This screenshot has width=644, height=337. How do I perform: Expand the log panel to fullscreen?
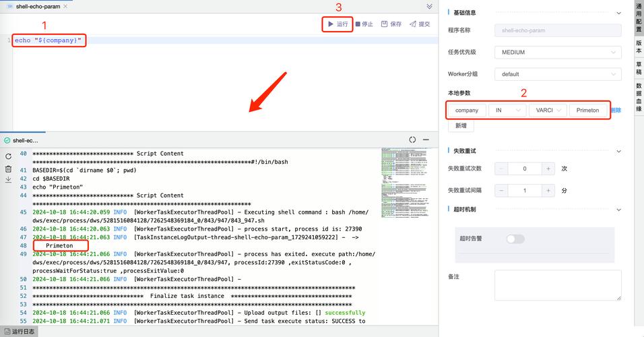point(412,140)
